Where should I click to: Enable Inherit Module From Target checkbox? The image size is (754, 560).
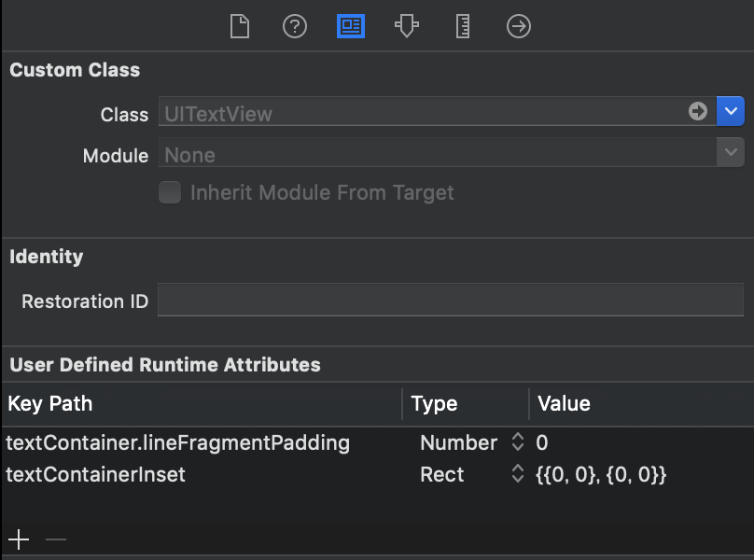pyautogui.click(x=170, y=192)
